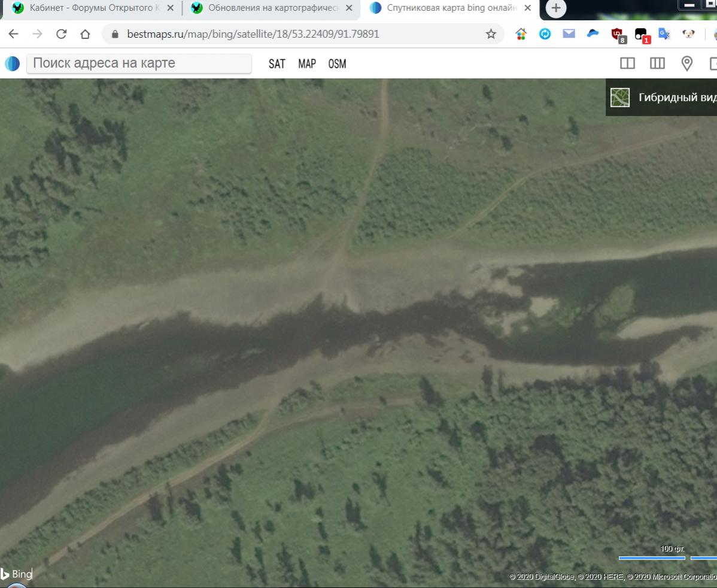Click the location pin marker icon
Viewport: 717px width, 588px height.
(687, 63)
